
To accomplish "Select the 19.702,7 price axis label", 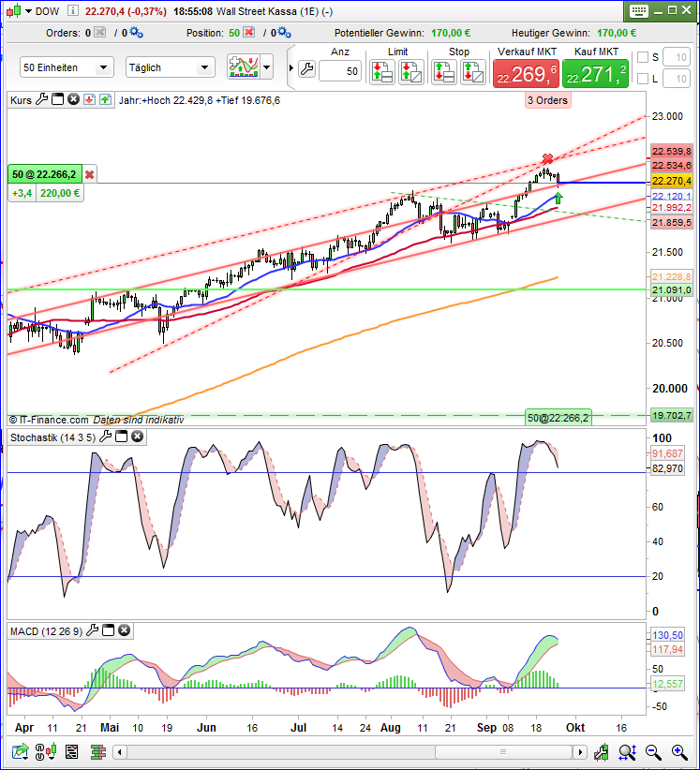I will (672, 416).
